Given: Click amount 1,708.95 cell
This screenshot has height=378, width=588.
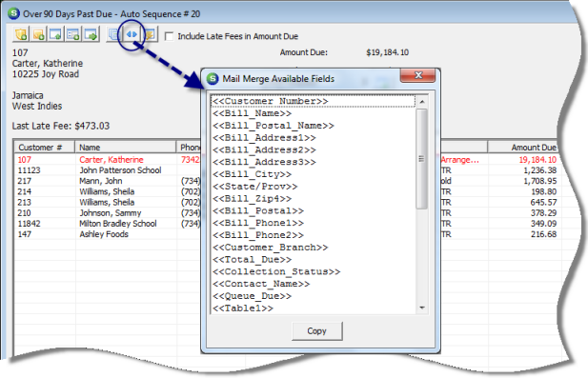Looking at the screenshot, I should tap(539, 181).
